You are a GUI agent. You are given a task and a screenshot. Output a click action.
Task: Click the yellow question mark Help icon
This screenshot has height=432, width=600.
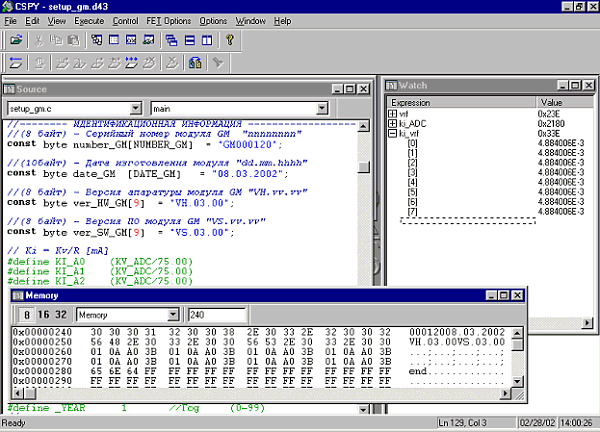230,40
